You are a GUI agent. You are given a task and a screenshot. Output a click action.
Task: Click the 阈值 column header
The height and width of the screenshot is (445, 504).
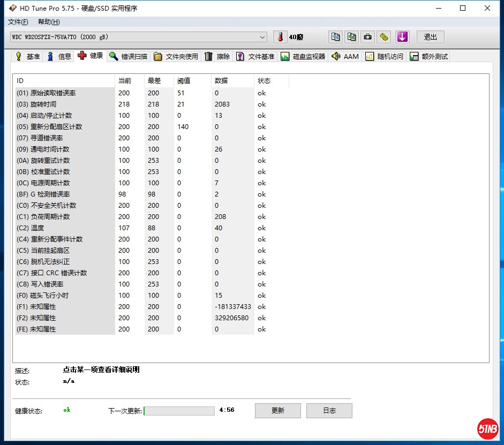[184, 81]
